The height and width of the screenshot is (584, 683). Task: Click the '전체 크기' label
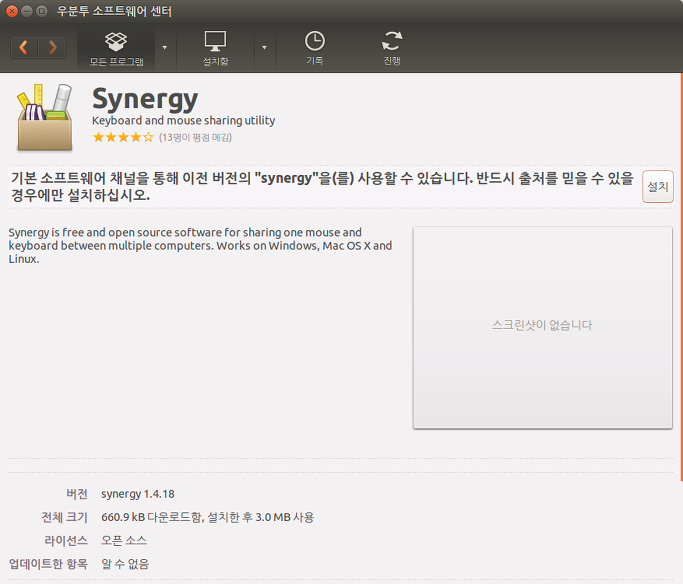click(64, 517)
